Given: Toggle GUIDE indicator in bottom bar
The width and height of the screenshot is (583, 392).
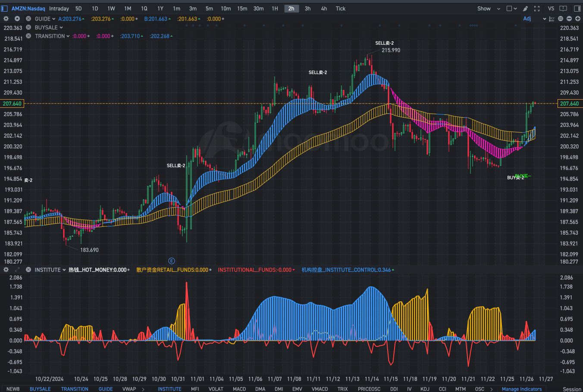Looking at the screenshot, I should point(106,389).
